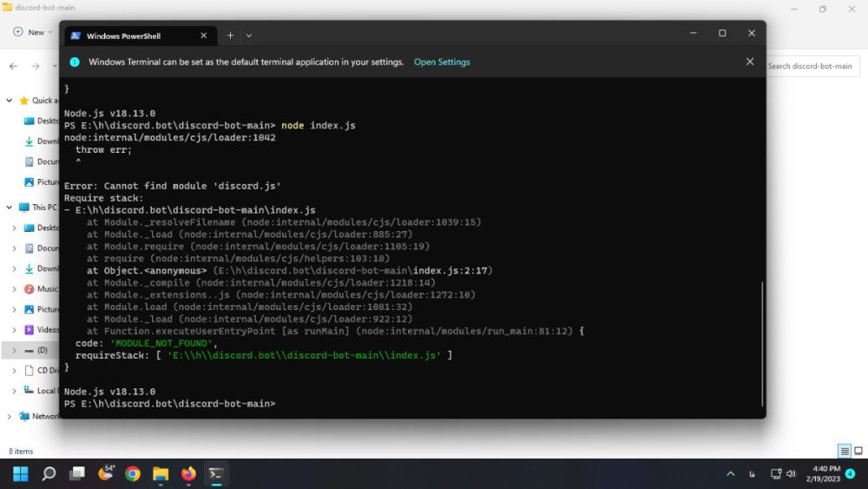Go back in File Explorer

[13, 66]
